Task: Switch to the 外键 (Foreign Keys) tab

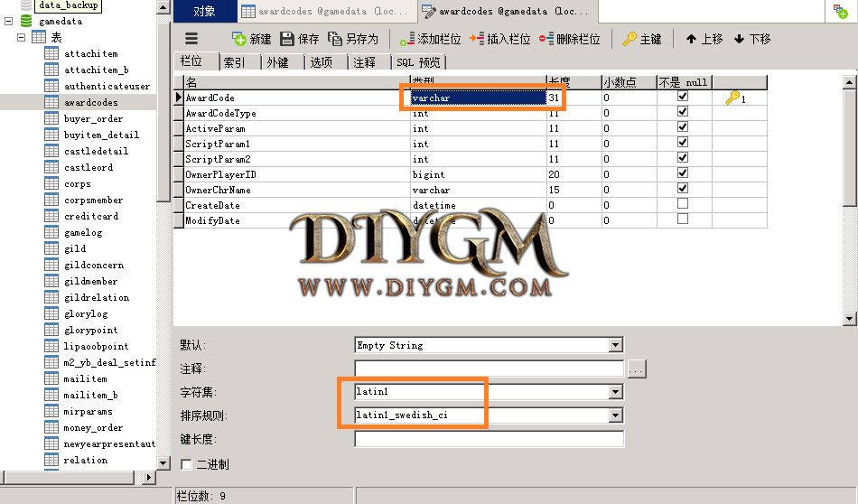Action: 283,62
